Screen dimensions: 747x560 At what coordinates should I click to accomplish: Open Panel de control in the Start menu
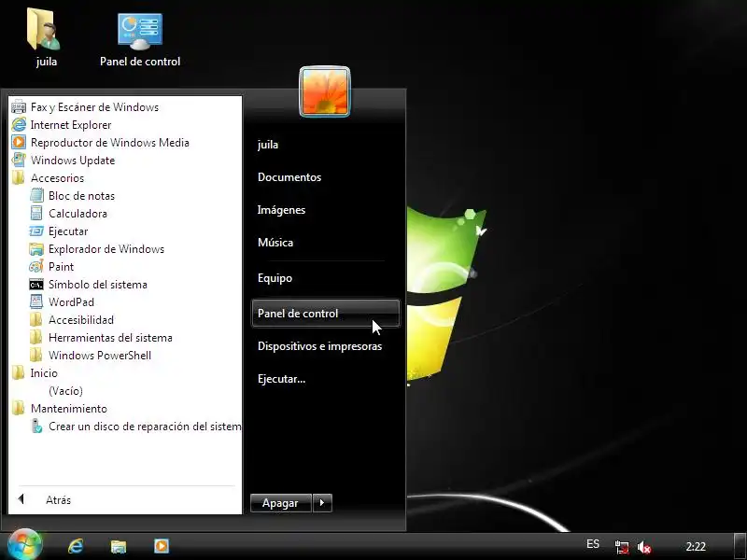coord(326,314)
